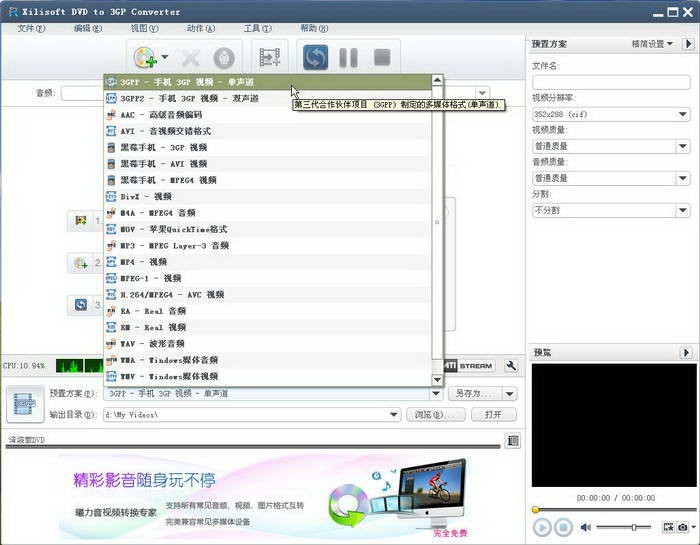Select MP4 视频 profile
700x545 pixels.
[268, 262]
